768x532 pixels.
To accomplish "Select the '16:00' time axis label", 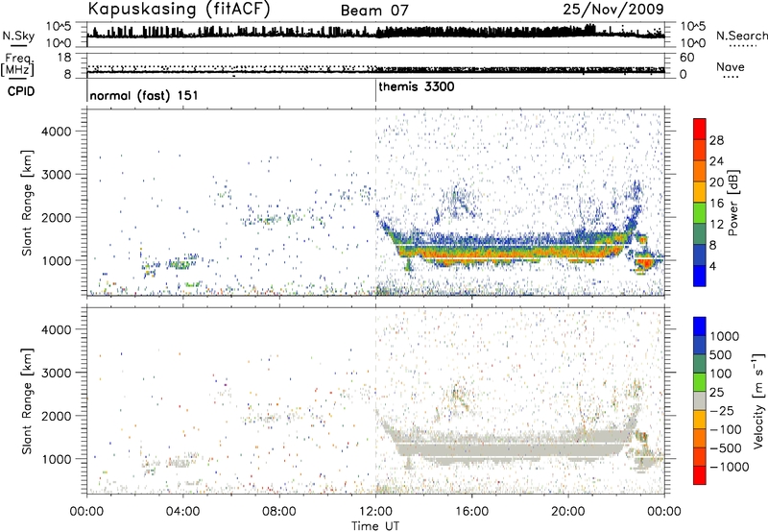I will pos(471,512).
